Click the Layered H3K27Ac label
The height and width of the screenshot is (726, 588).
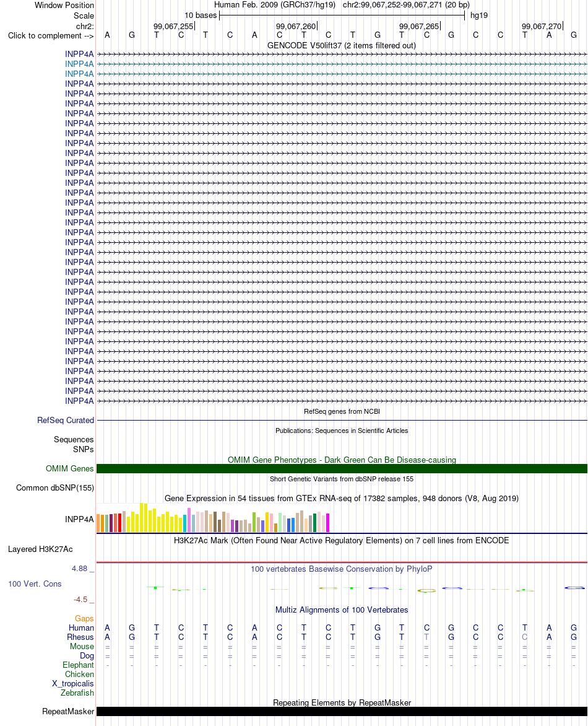[40, 549]
